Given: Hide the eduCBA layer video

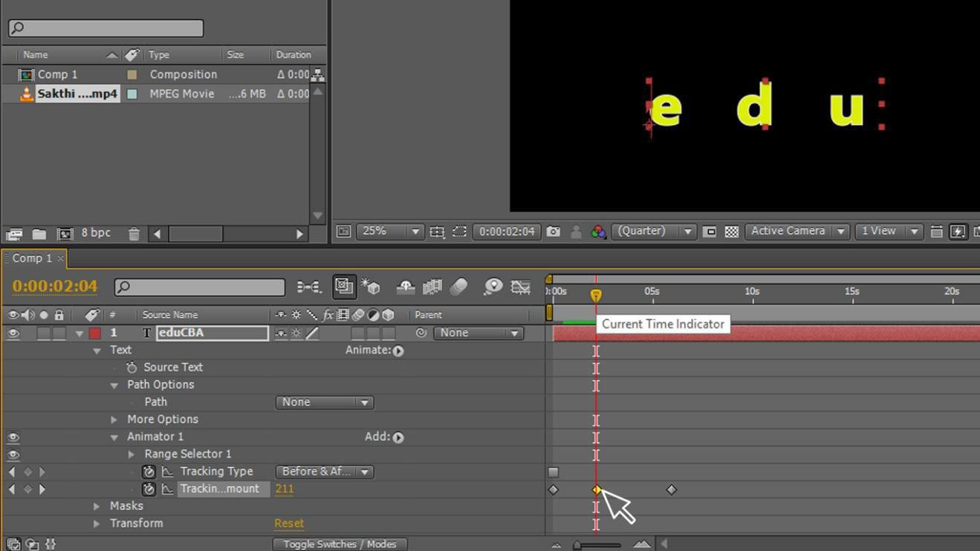Looking at the screenshot, I should click(x=13, y=333).
